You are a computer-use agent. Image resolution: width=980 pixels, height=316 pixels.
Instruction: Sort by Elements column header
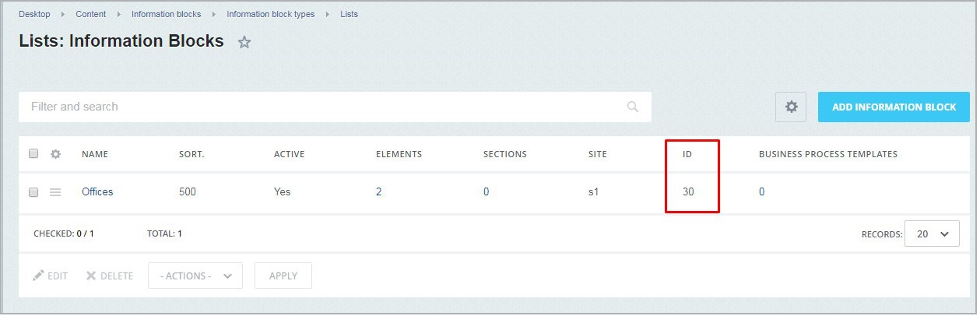pos(399,154)
